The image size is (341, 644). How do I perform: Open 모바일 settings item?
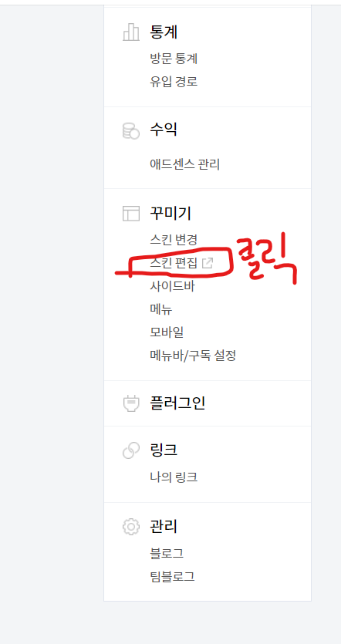click(167, 332)
